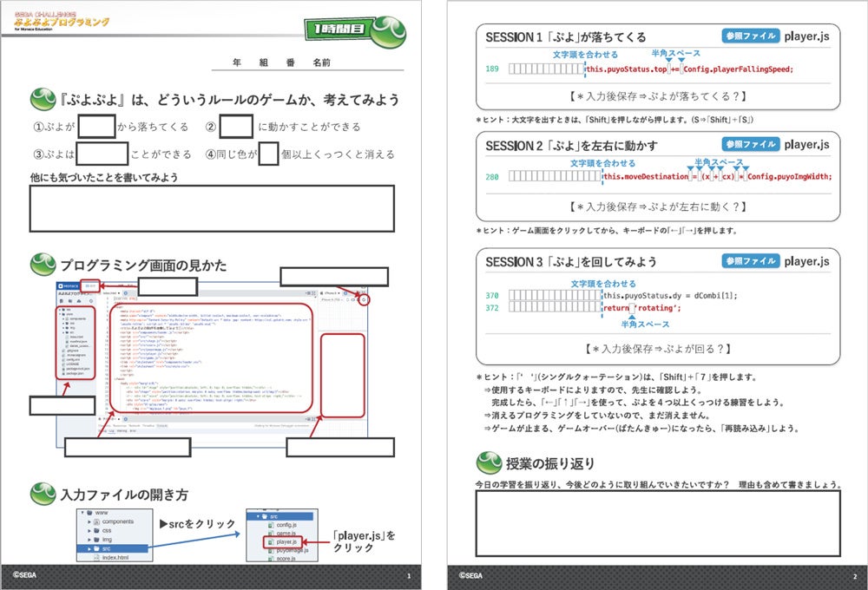
Task: Expand the css folder arrow in file tree
Action: tap(89, 531)
